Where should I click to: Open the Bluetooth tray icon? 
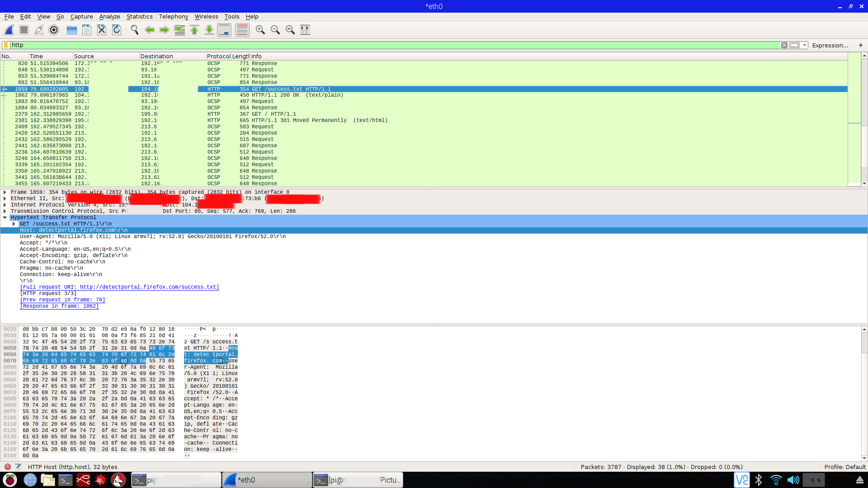(x=759, y=480)
